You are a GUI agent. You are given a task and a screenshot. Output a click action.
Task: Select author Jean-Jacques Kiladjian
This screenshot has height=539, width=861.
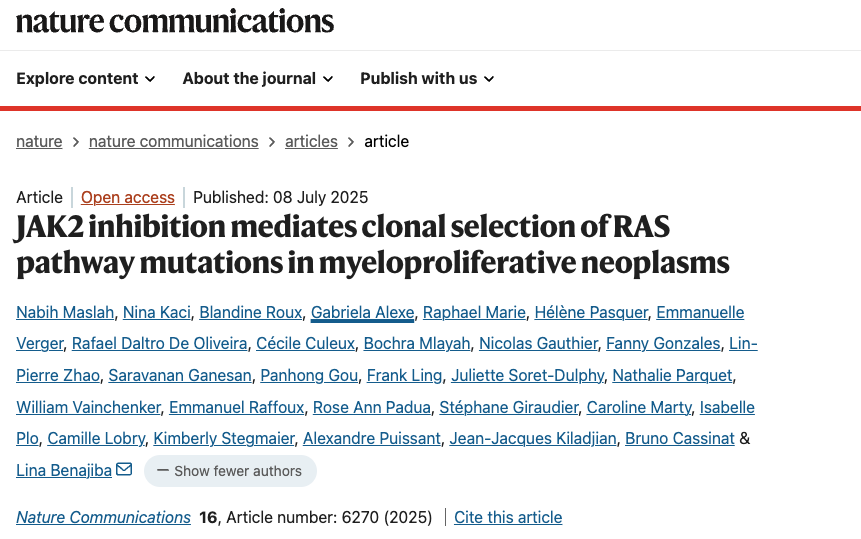coord(532,438)
